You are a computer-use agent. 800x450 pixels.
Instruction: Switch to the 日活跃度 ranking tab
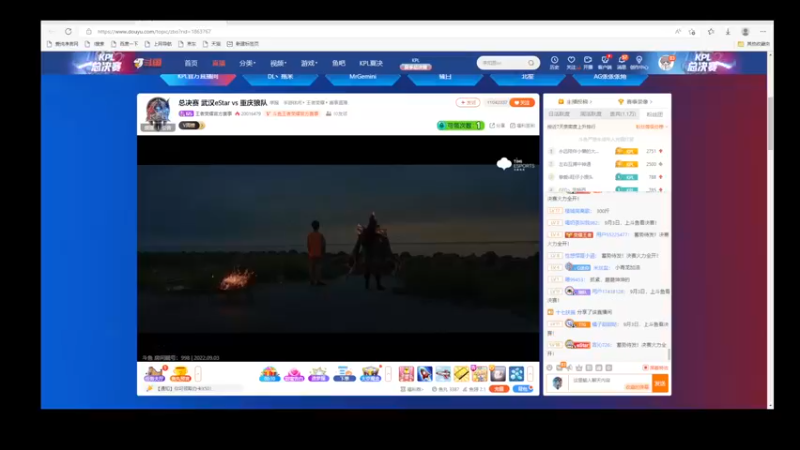click(559, 114)
